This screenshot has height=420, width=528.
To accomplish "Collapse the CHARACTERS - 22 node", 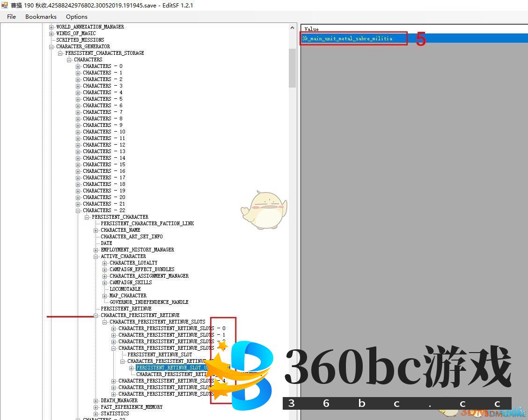I will pyautogui.click(x=78, y=211).
